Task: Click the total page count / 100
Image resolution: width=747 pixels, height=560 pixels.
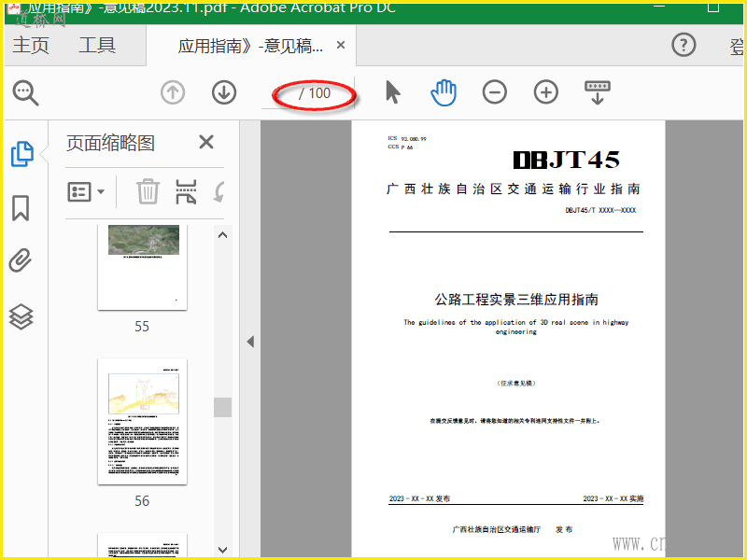Action: pos(315,93)
